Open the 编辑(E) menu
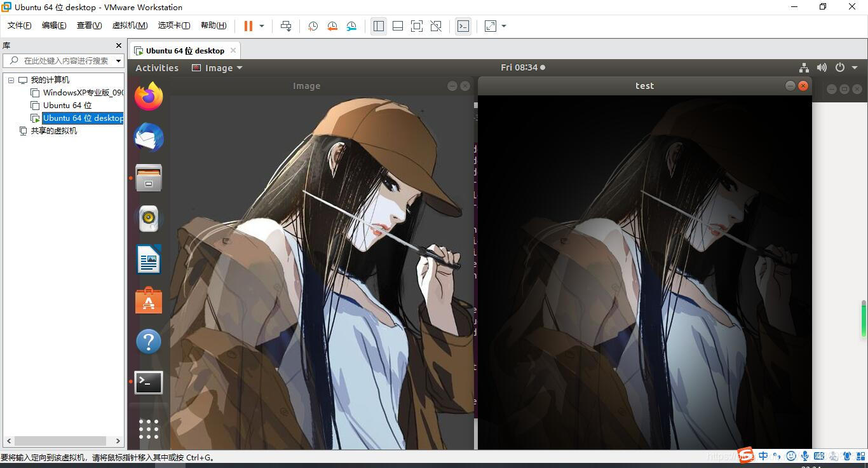The image size is (868, 468). coord(54,25)
